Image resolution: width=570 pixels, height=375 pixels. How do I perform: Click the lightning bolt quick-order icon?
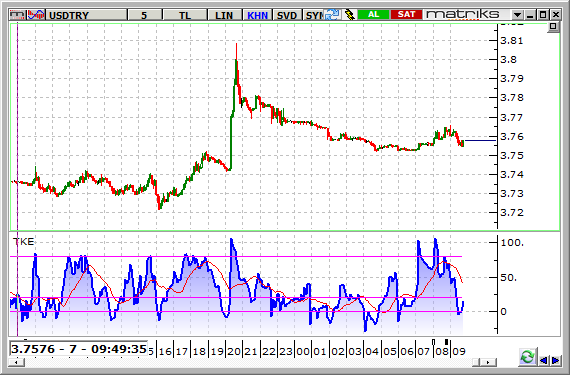(x=349, y=15)
